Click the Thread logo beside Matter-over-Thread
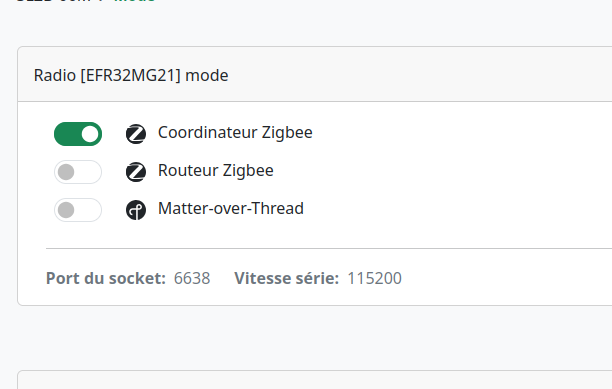The width and height of the screenshot is (612, 389). click(136, 210)
